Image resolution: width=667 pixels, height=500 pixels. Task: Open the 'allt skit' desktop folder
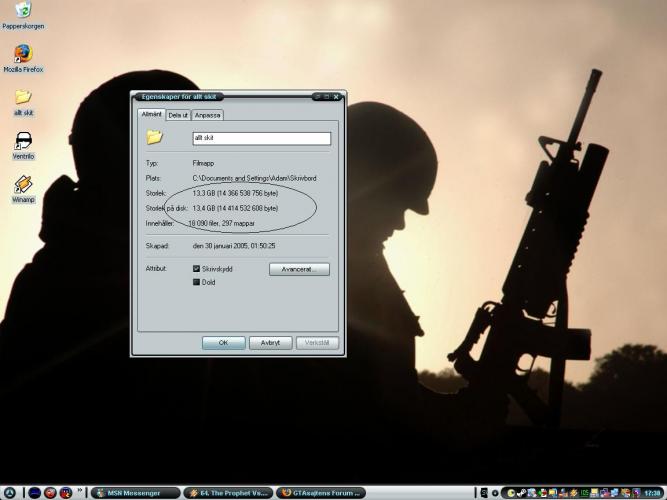(x=23, y=97)
